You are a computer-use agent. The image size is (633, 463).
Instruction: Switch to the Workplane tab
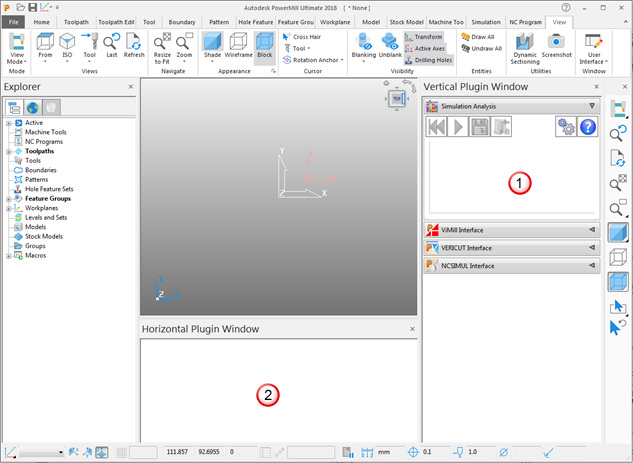(x=335, y=22)
